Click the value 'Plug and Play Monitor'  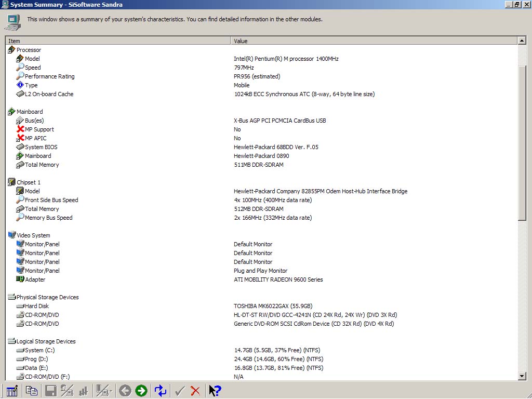(x=260, y=270)
